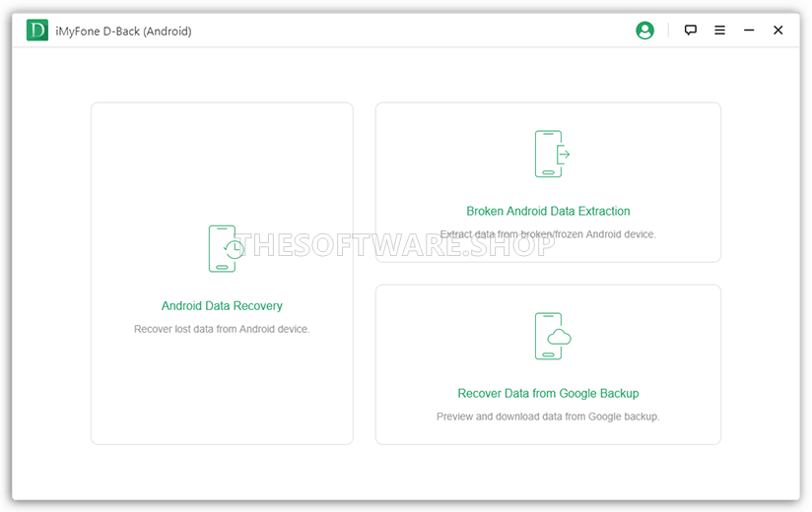This screenshot has width=812, height=512.
Task: Select the Android Data Recovery title
Action: [x=222, y=305]
